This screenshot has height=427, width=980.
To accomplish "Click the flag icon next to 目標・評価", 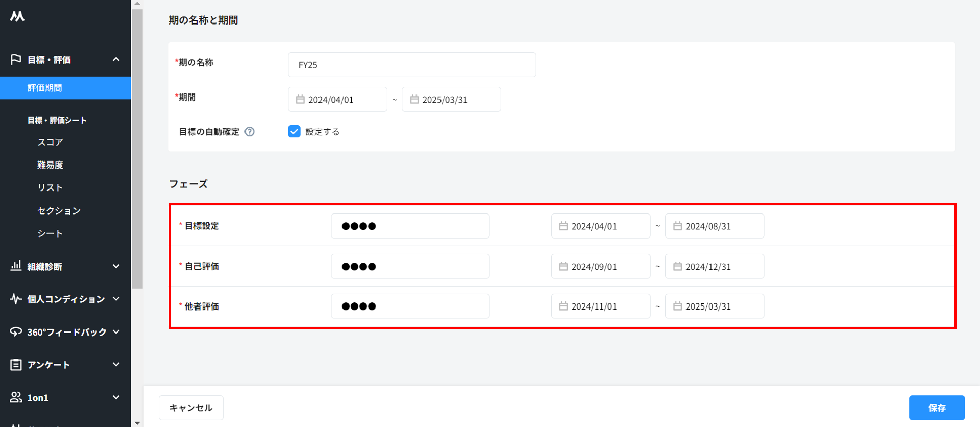I will tap(16, 60).
